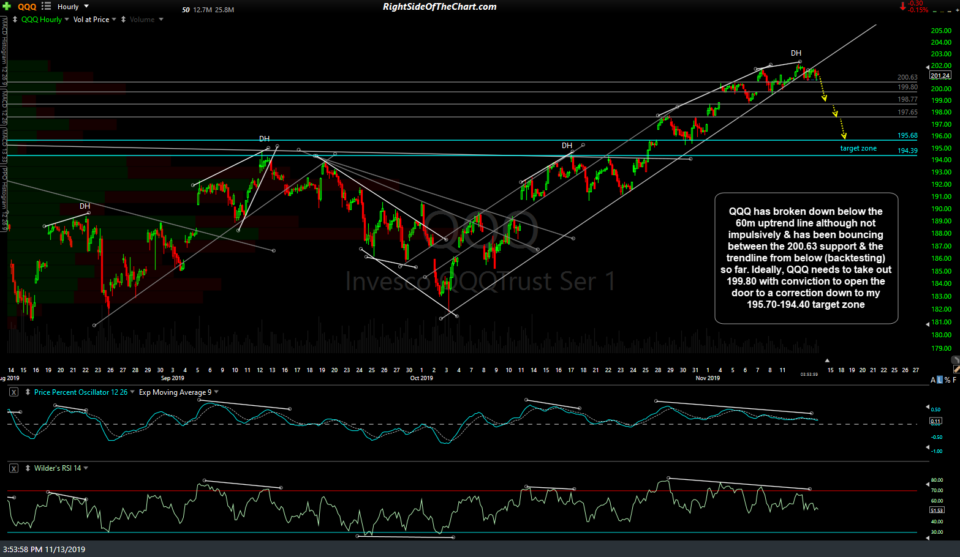Click the QQQ breakdown annotation text box
Image resolution: width=960 pixels, height=557 pixels.
click(806, 258)
